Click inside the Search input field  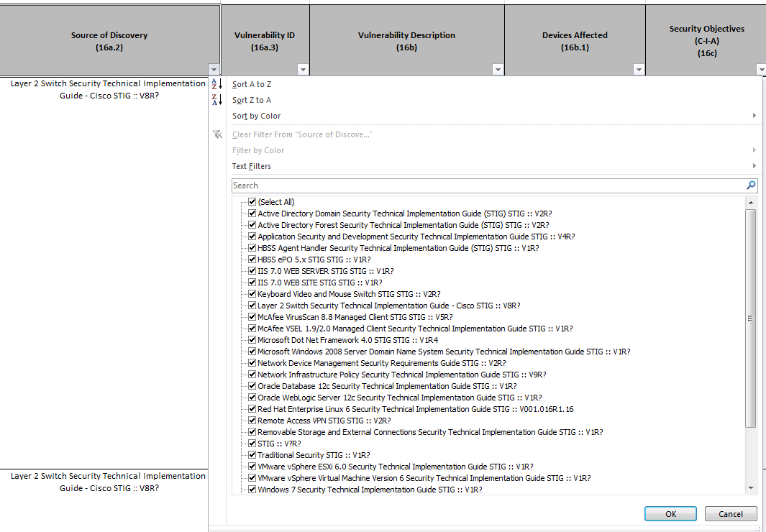click(432, 185)
